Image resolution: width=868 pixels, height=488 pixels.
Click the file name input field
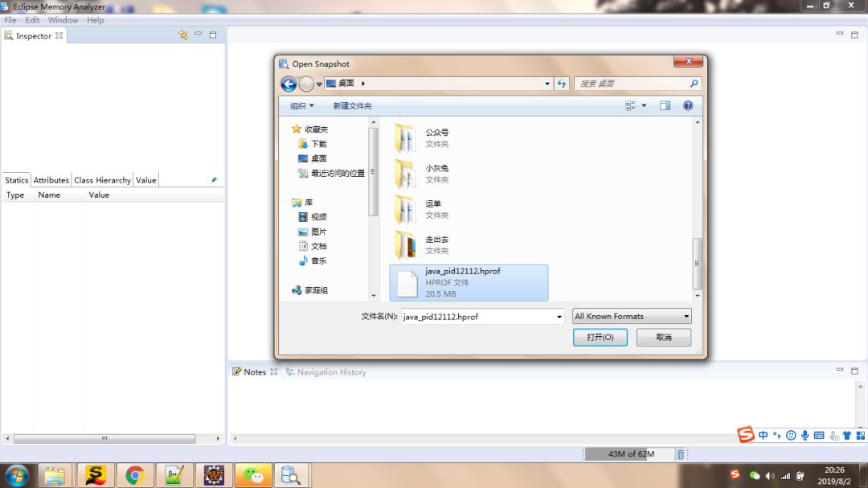pyautogui.click(x=477, y=317)
